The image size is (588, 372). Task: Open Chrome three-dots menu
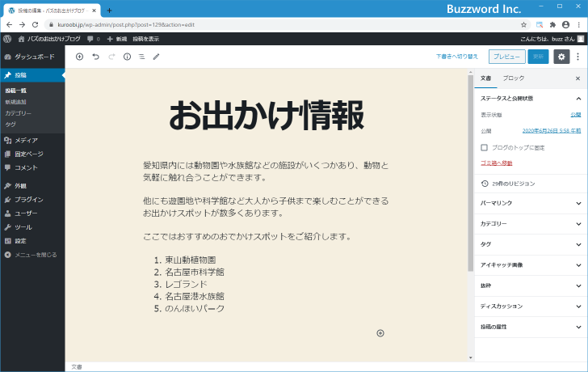tap(579, 25)
